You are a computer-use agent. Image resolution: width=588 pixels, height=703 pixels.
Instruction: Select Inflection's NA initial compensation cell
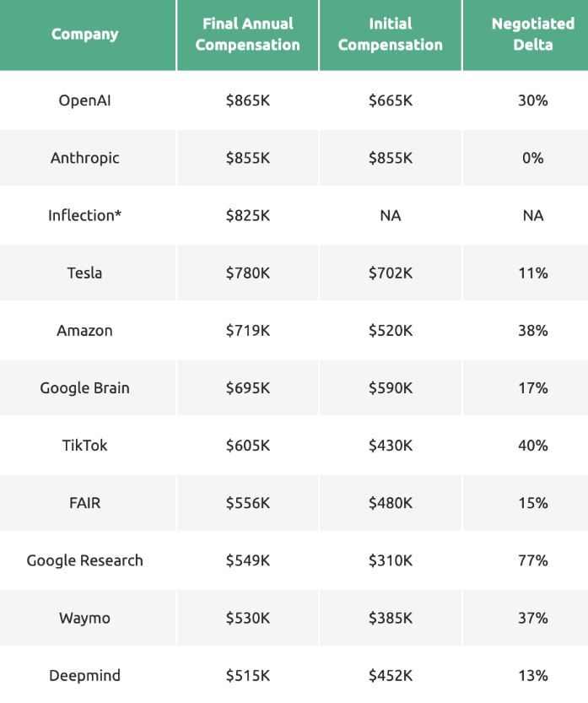(x=391, y=215)
